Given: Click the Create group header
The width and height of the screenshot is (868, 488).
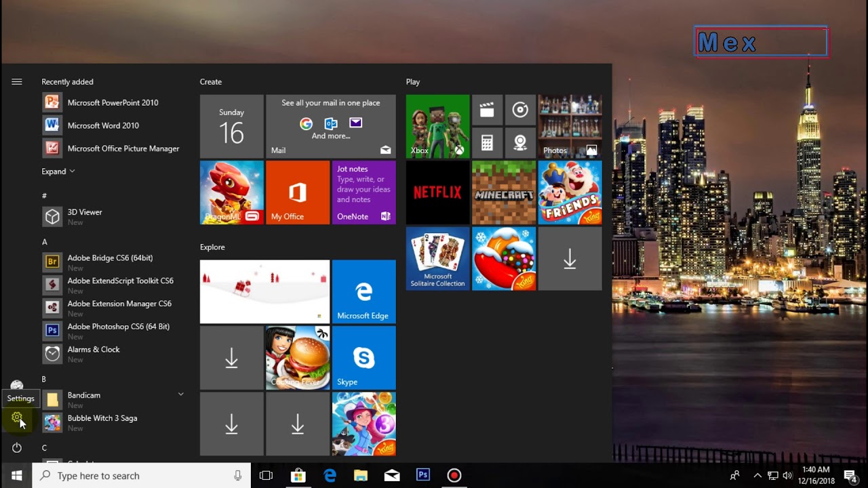Looking at the screenshot, I should [x=211, y=82].
